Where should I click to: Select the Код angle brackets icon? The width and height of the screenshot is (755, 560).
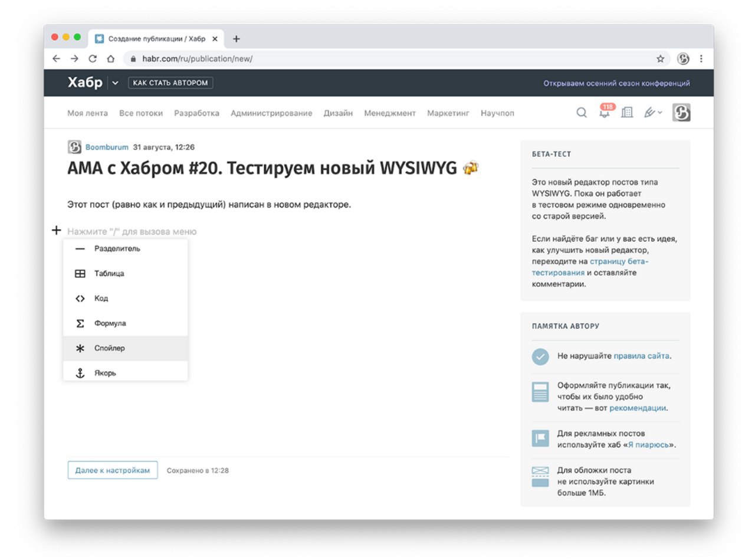80,299
